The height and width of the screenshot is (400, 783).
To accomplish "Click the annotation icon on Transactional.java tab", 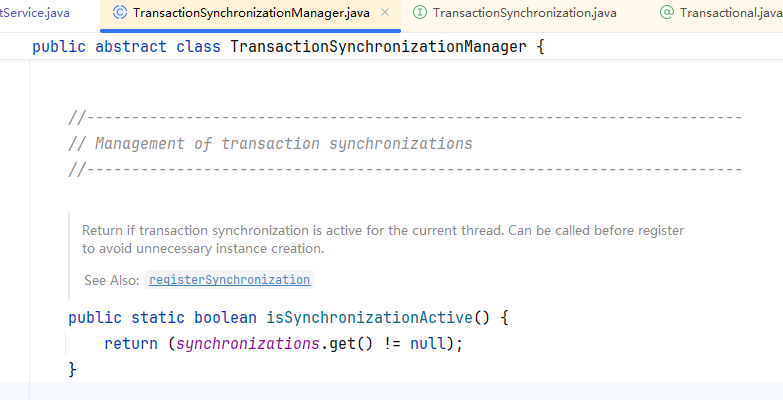I will pyautogui.click(x=667, y=12).
